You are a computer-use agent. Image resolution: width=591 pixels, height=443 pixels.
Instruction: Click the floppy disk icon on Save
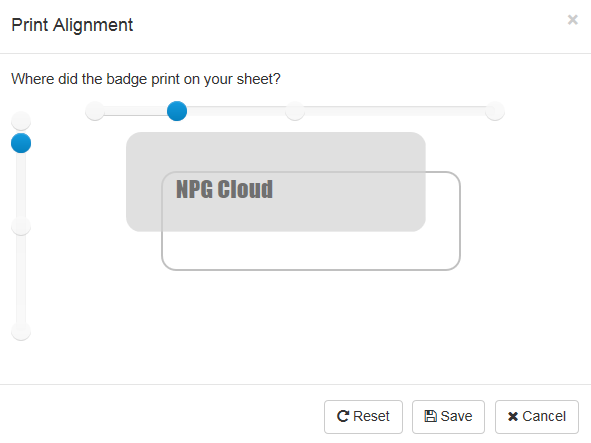pos(430,416)
